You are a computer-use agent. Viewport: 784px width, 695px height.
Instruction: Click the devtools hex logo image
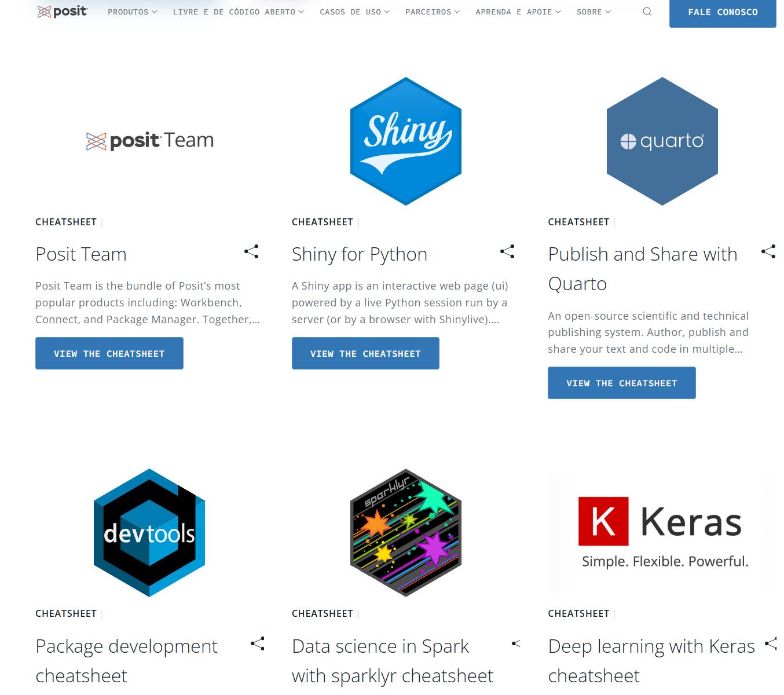click(149, 533)
